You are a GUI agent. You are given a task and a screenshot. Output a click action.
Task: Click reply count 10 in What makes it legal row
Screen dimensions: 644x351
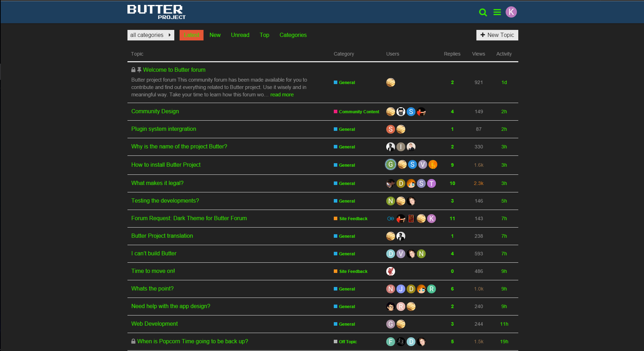(452, 183)
